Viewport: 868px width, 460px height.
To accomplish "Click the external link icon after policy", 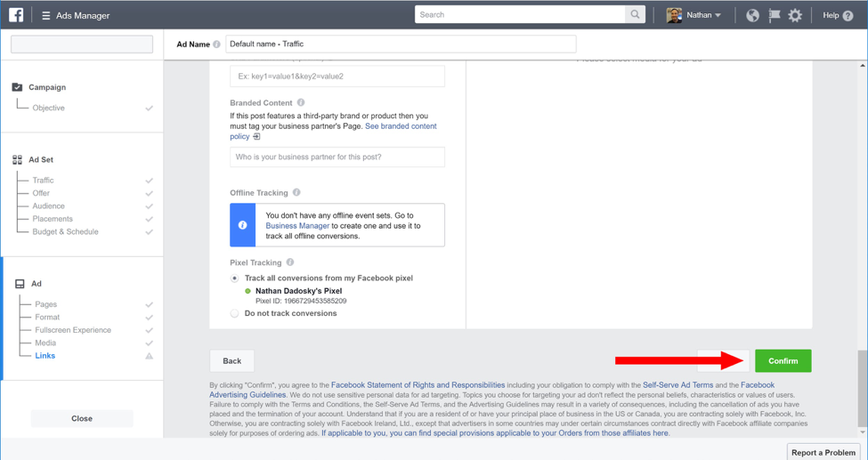I will 256,136.
